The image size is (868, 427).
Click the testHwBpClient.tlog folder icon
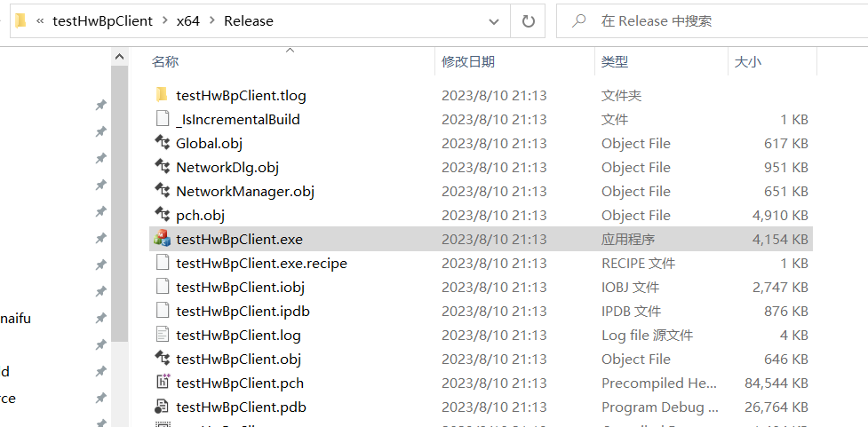[162, 95]
